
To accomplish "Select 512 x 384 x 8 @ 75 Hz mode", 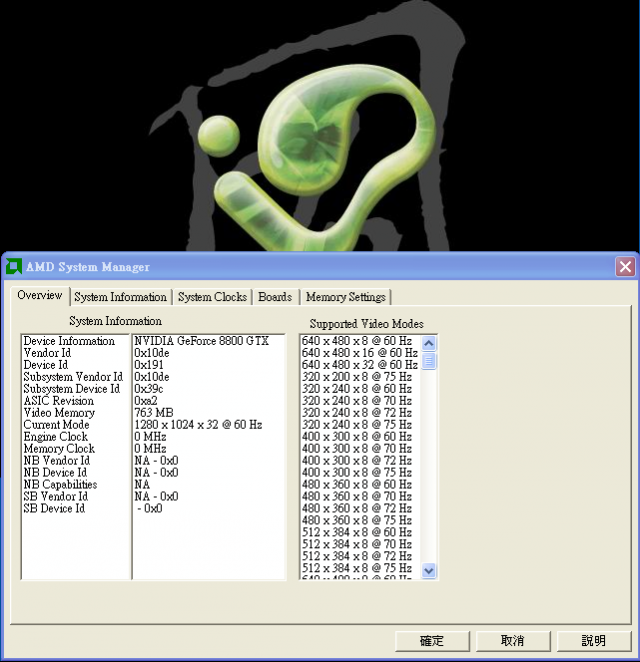I will (x=357, y=568).
